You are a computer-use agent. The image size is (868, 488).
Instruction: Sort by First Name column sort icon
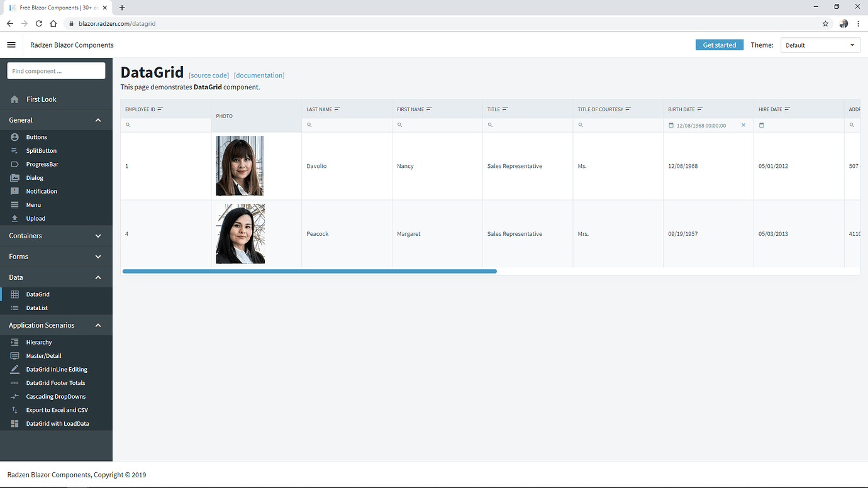[429, 109]
